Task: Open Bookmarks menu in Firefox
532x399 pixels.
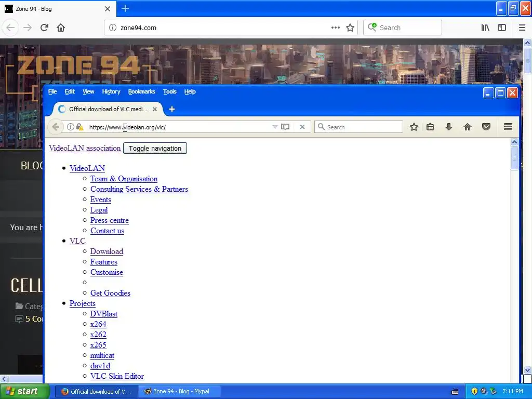Action: (141, 91)
